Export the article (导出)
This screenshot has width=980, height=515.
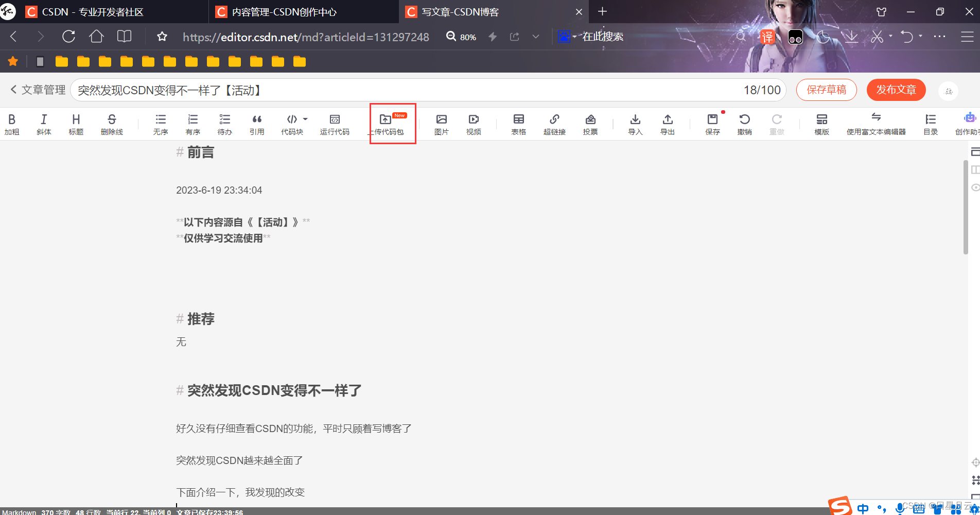click(x=668, y=125)
